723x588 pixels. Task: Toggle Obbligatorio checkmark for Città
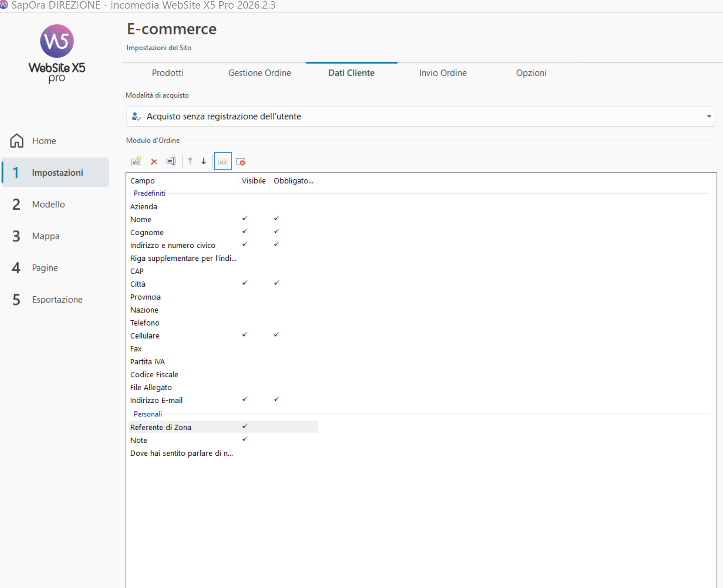277,283
